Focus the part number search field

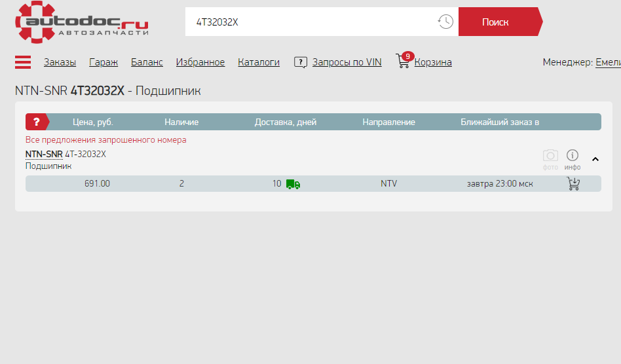(311, 22)
